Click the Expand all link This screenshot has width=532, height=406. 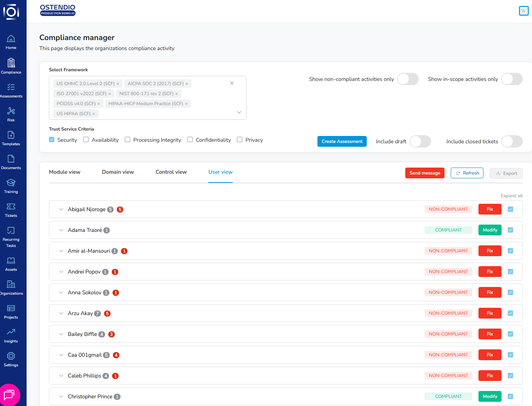point(511,196)
